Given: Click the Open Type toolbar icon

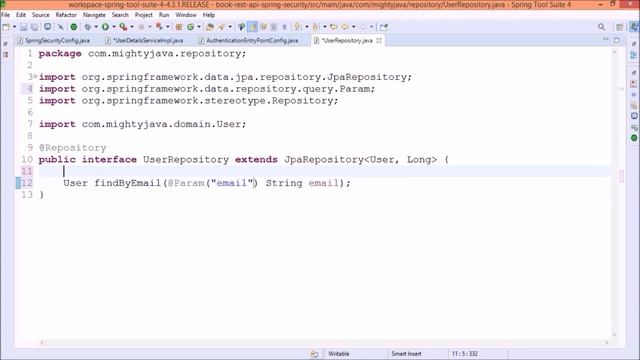Looking at the screenshot, I should click(210, 27).
